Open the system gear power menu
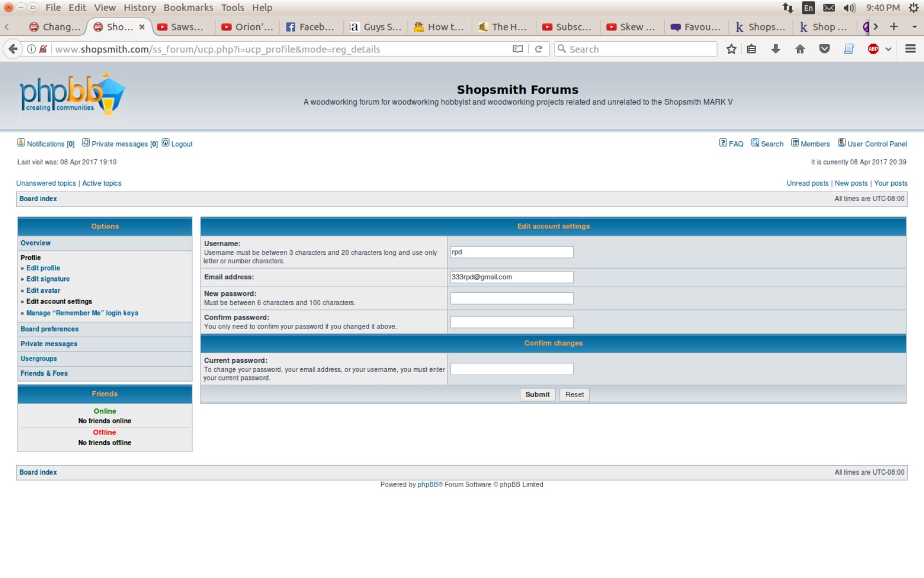This screenshot has height=578, width=924. click(x=913, y=7)
